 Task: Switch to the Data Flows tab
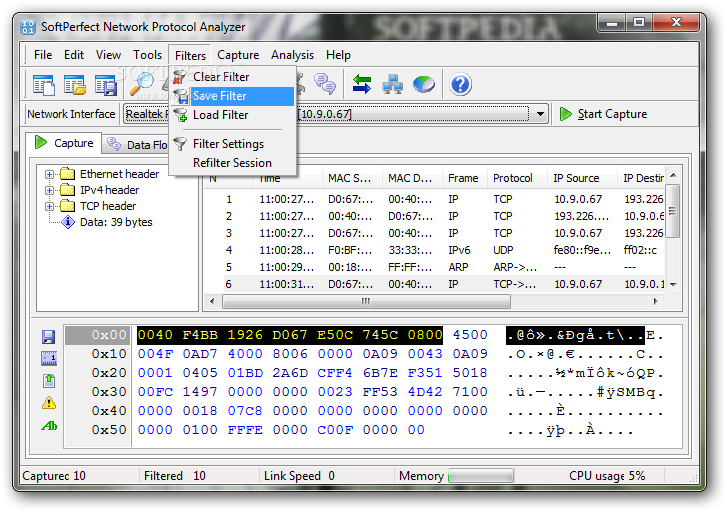click(x=137, y=145)
